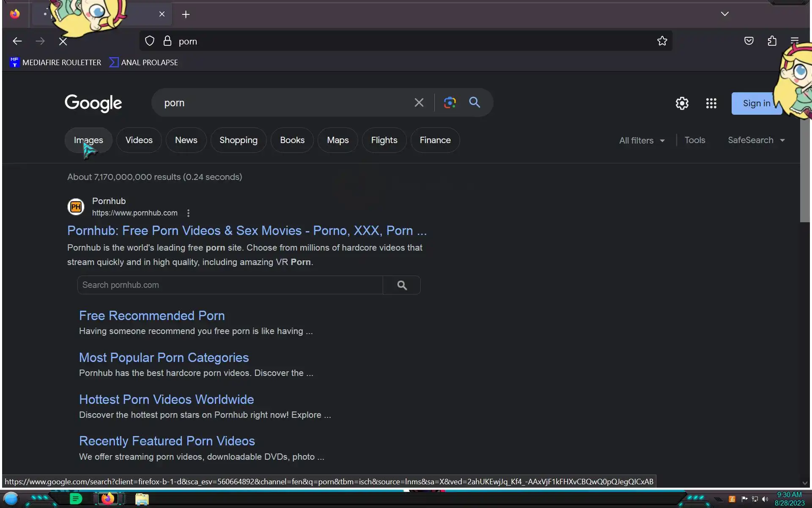The width and height of the screenshot is (812, 508).
Task: Open the Google apps grid
Action: point(711,103)
